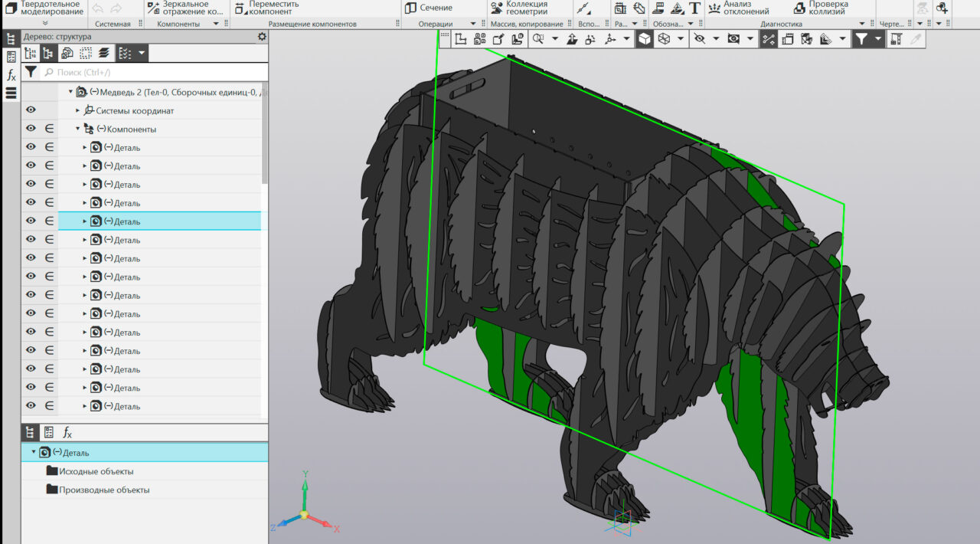The height and width of the screenshot is (544, 980).
Task: Hide the highlighted Деталь via eye icon
Action: (31, 221)
